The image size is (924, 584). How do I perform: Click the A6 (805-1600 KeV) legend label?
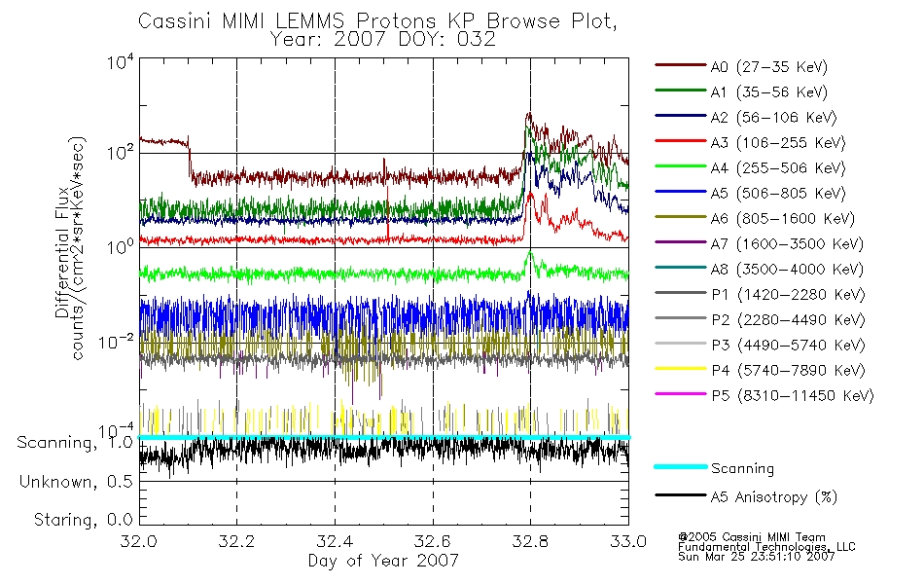(783, 219)
